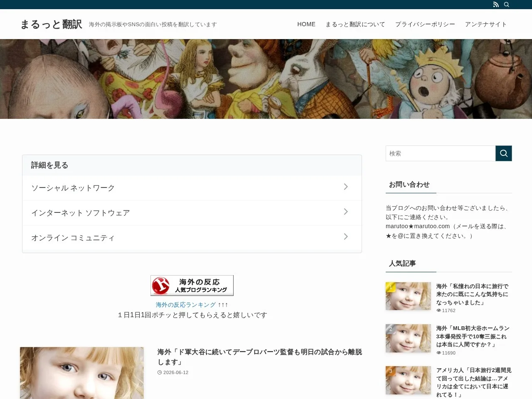Click the まるっと翻訳 site title

tap(51, 25)
